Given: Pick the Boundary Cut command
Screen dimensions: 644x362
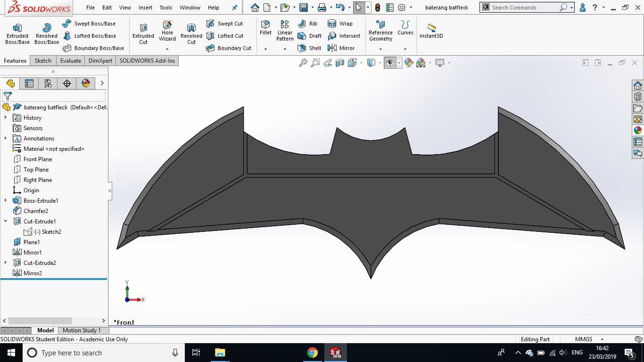Looking at the screenshot, I should coord(229,48).
